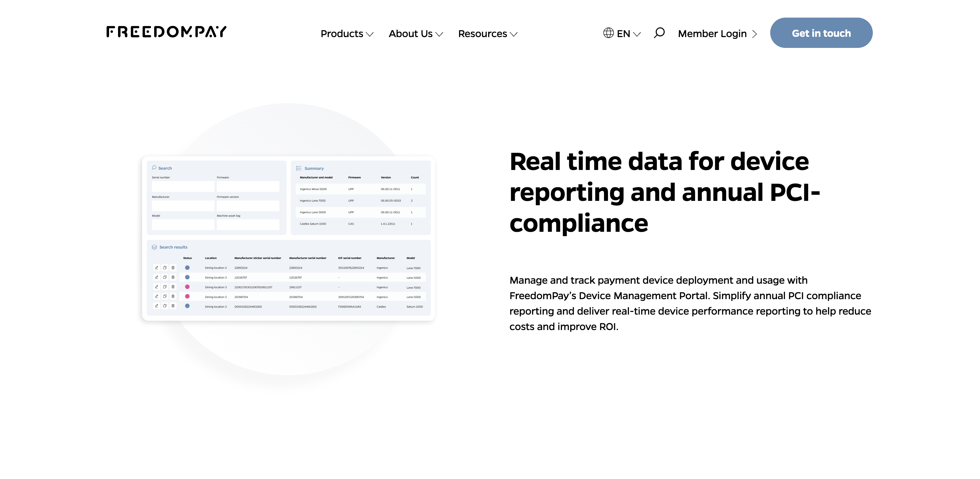980x479 pixels.
Task: Click Manufacturer sticker serial number header
Action: (258, 258)
